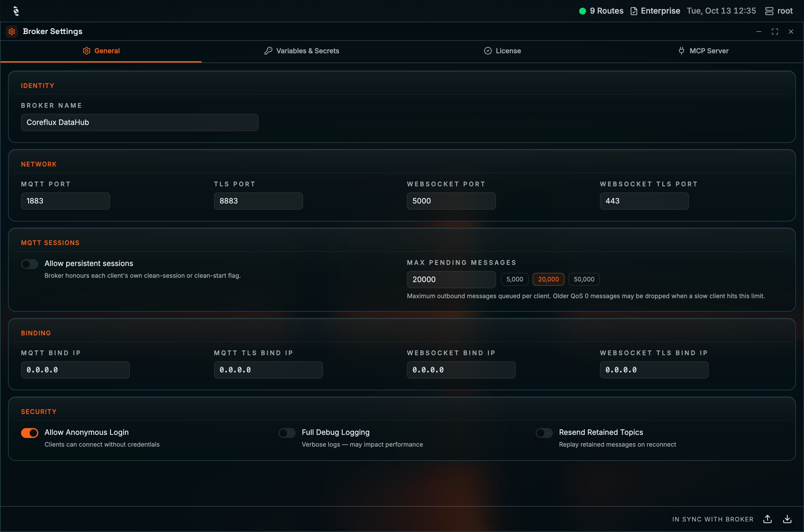The image size is (804, 532).
Task: Turn on Full Debug Logging
Action: (287, 433)
